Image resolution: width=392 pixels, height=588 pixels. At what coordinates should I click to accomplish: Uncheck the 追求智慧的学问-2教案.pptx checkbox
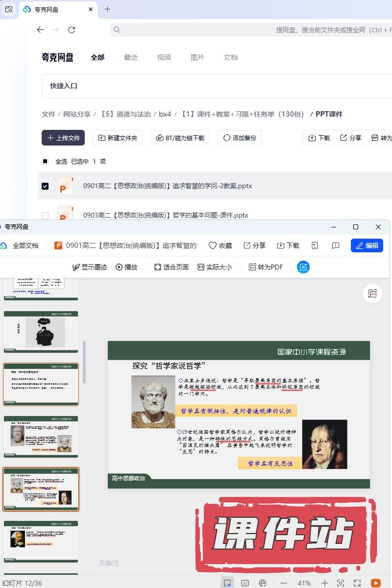pos(45,186)
